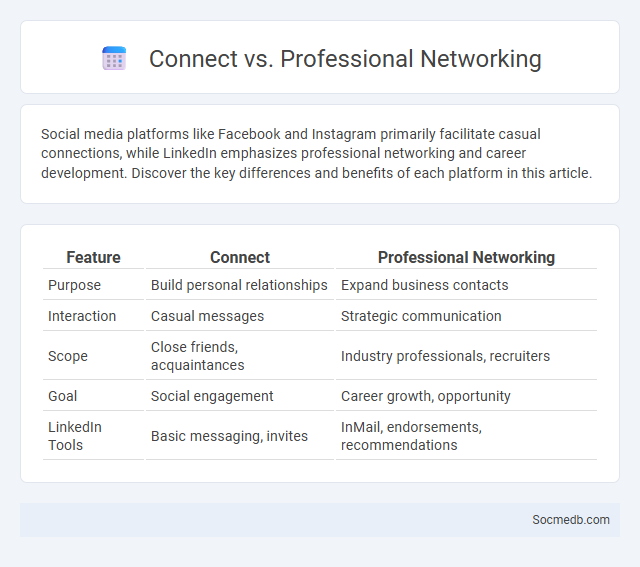Click the calendar icon beside the title

[x=114, y=58]
